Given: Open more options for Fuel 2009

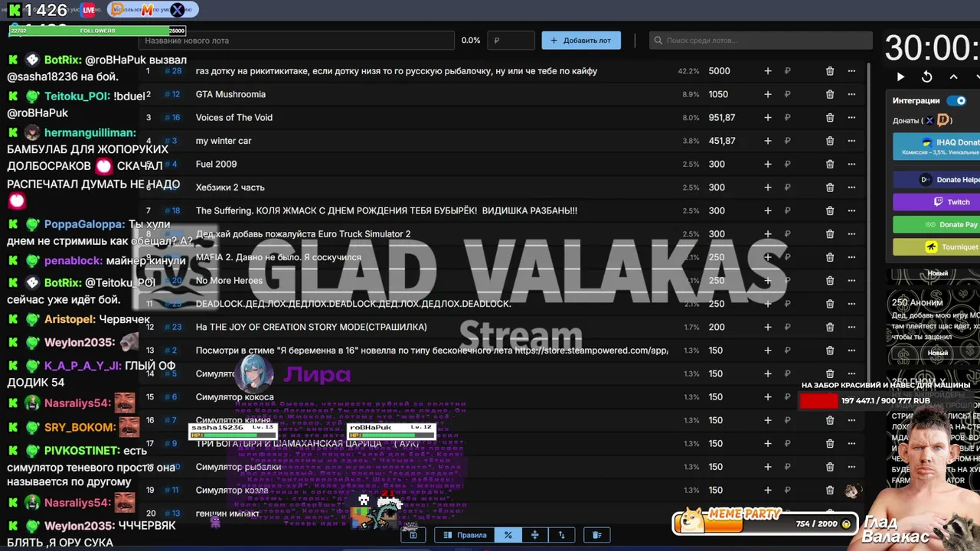Looking at the screenshot, I should [851, 165].
